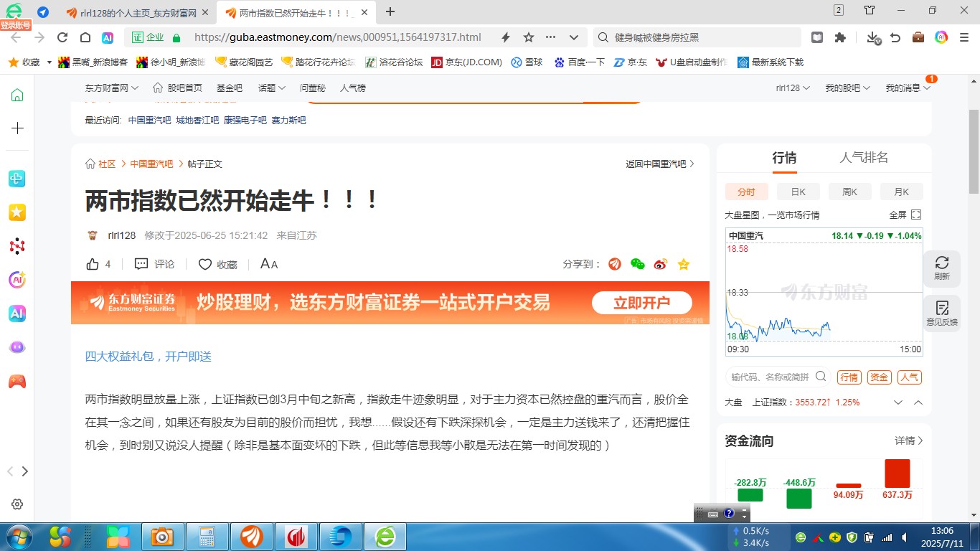Expand 东方财富网 dropdown menu
980x551 pixels.
(x=112, y=88)
